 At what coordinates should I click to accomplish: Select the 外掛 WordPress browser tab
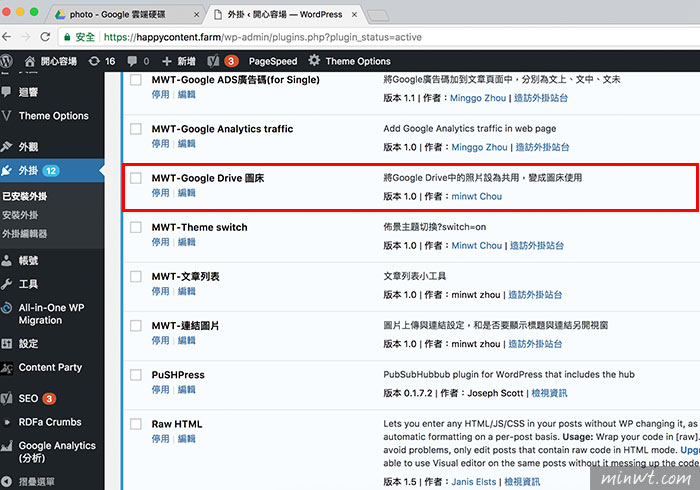point(284,15)
